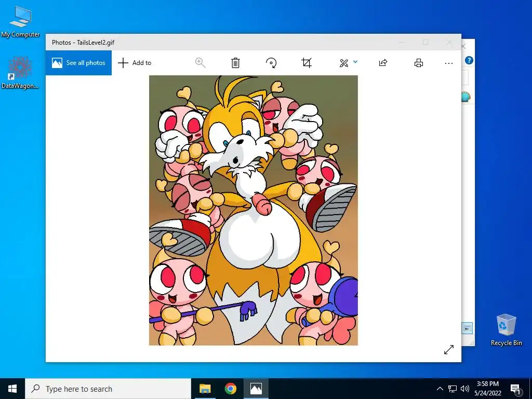Viewport: 532px width, 399px height.
Task: Close the background window behind Photos
Action: pyautogui.click(x=464, y=46)
